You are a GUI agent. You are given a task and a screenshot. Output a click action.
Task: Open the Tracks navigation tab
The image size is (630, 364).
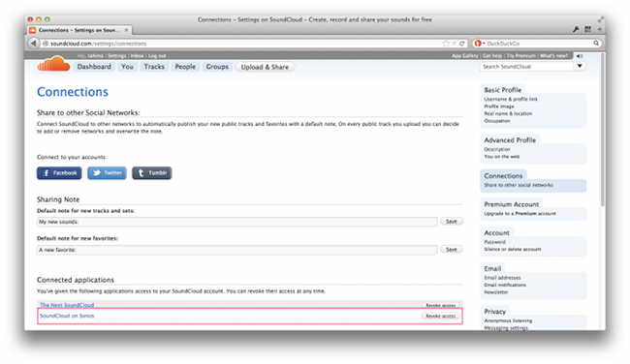click(154, 67)
